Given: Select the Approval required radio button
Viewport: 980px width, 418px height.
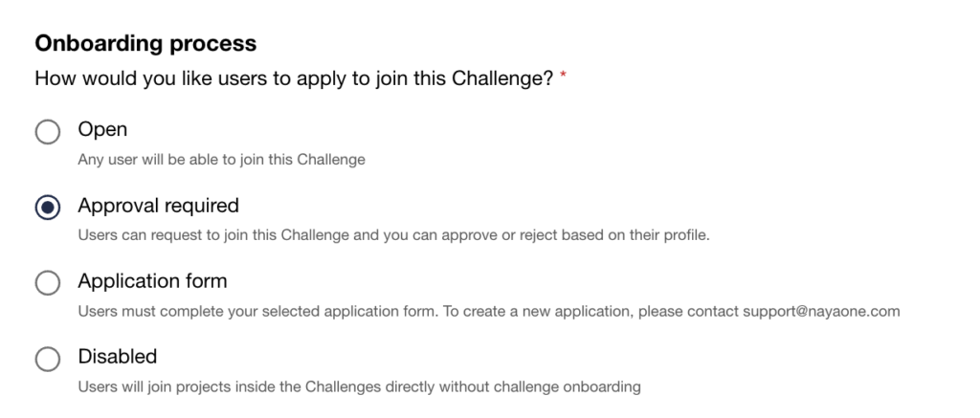Looking at the screenshot, I should 48,208.
